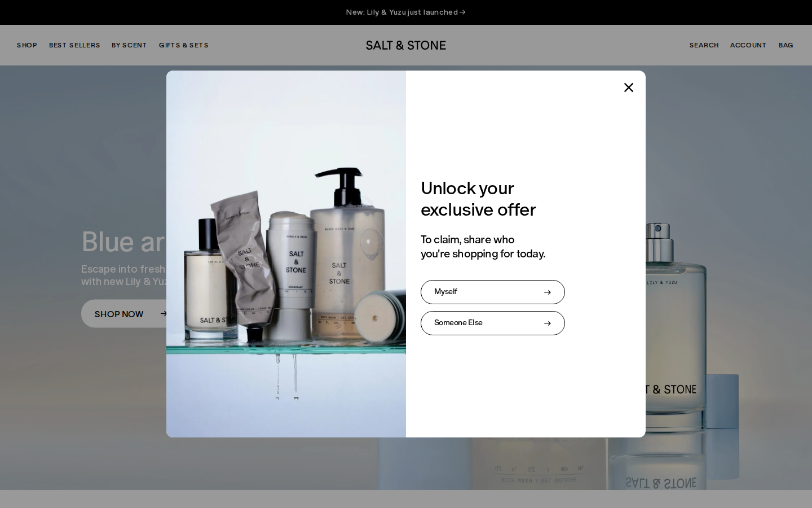Click the popup product image
The height and width of the screenshot is (508, 812).
(x=286, y=254)
